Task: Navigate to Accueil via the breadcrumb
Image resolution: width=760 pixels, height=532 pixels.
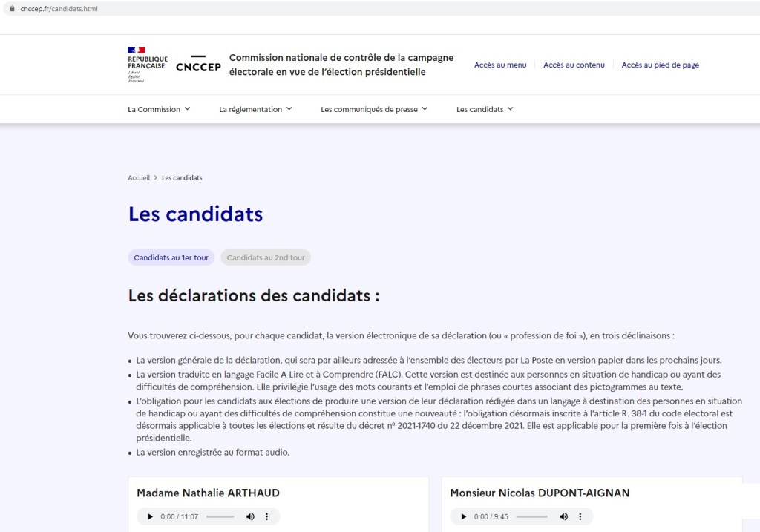Action: (138, 177)
